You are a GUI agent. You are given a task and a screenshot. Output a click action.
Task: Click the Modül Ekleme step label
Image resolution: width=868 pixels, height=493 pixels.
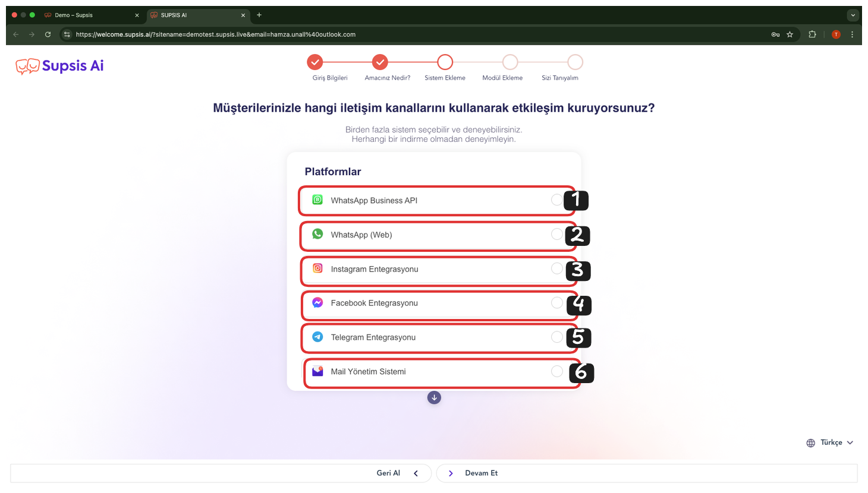(502, 78)
